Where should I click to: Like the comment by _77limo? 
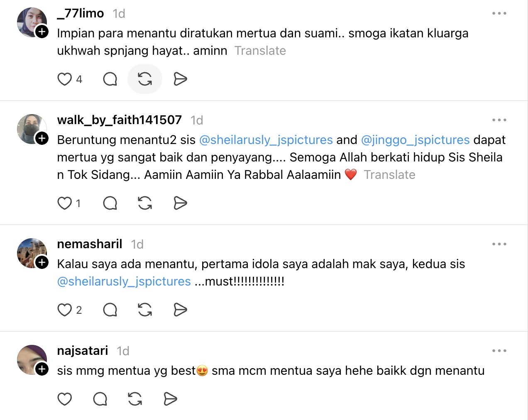(65, 79)
